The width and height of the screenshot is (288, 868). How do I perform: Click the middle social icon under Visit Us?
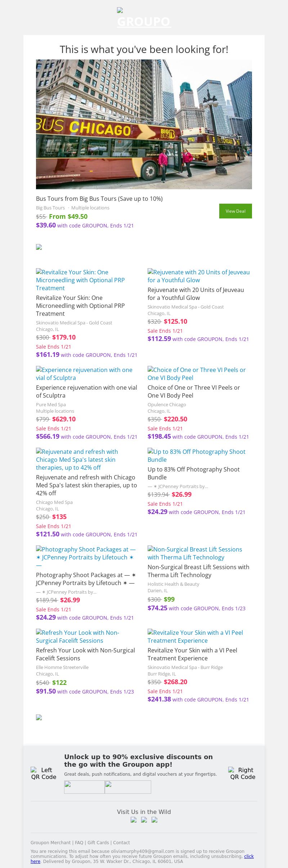(144, 820)
